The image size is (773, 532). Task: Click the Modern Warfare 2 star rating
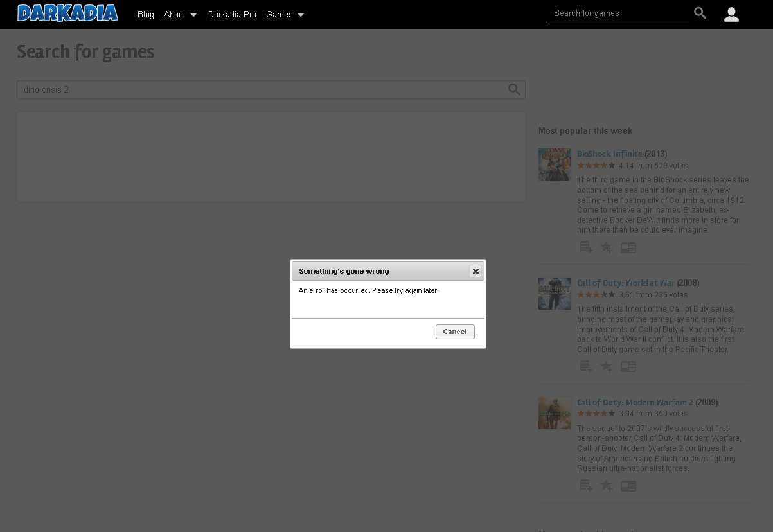click(x=596, y=414)
